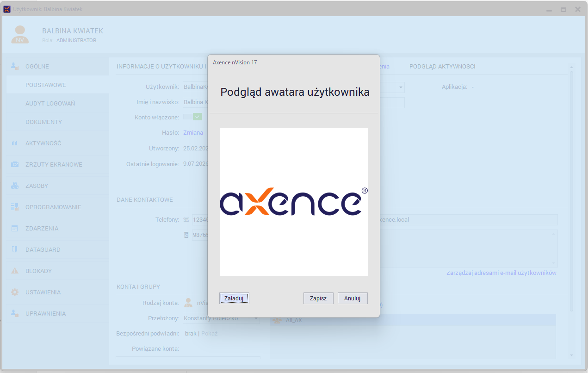Open the dropdown arrow right of avatar dialog
The width and height of the screenshot is (588, 373).
401,87
